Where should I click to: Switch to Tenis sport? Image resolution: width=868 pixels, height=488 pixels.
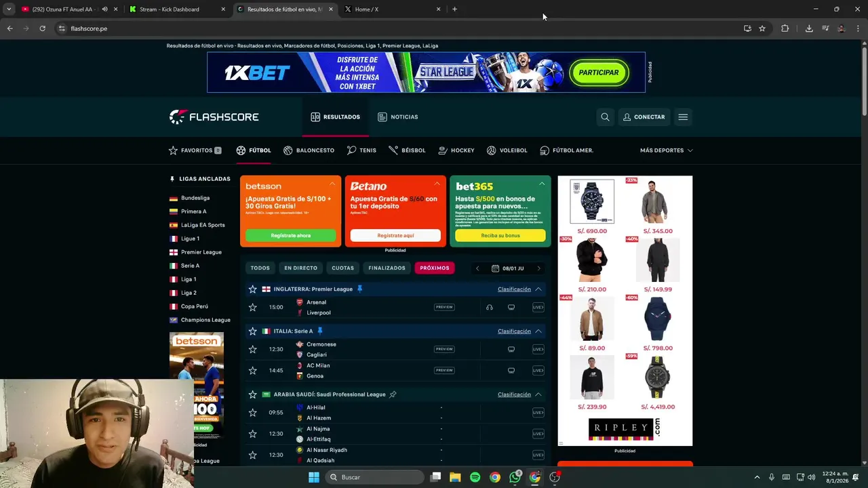click(361, 150)
